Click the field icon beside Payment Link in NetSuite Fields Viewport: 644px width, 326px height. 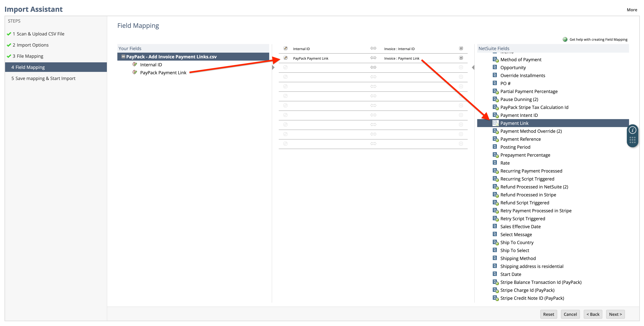[496, 123]
